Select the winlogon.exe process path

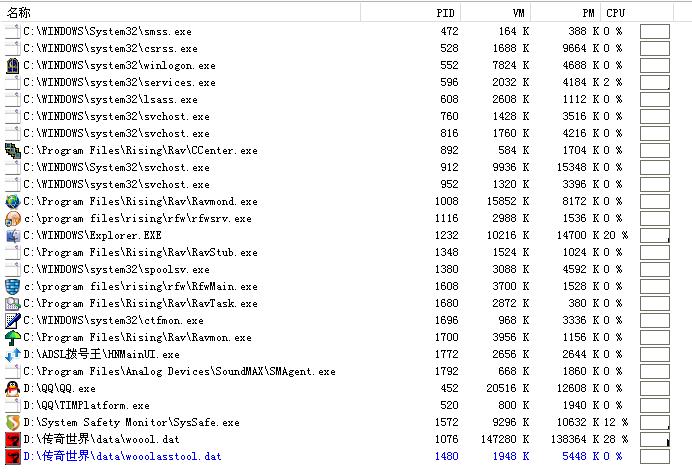tap(119, 66)
